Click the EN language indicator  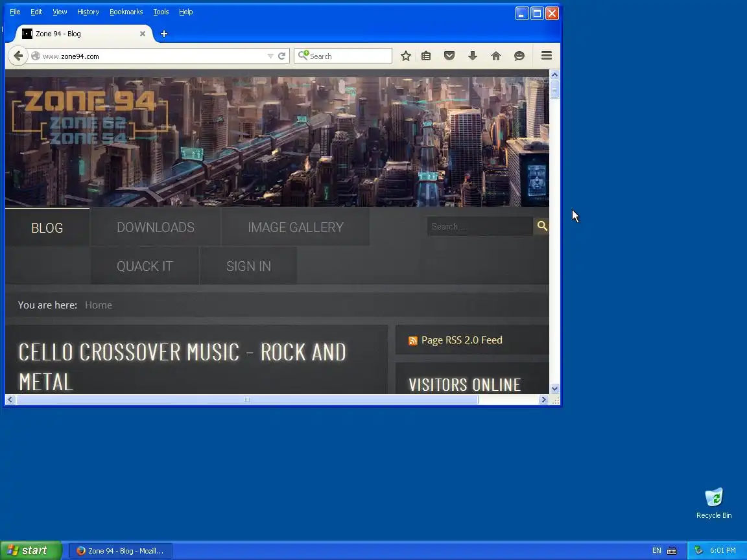coord(656,550)
